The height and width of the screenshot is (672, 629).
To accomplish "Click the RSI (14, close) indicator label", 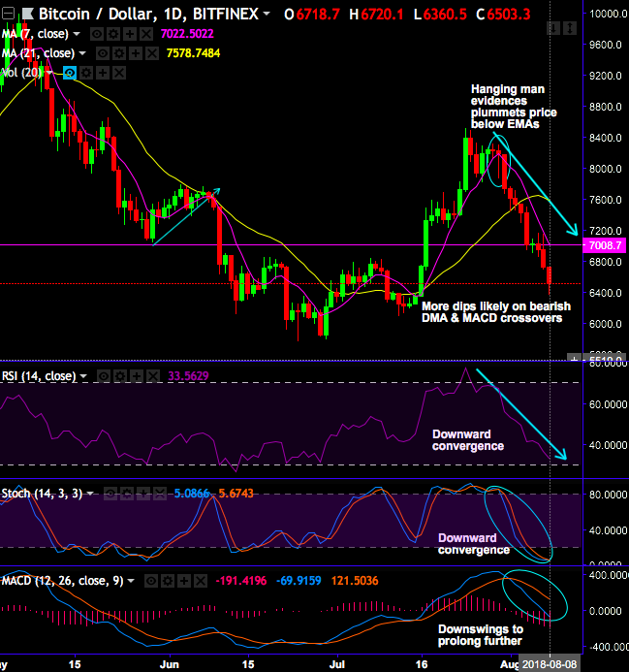I will pyautogui.click(x=39, y=376).
